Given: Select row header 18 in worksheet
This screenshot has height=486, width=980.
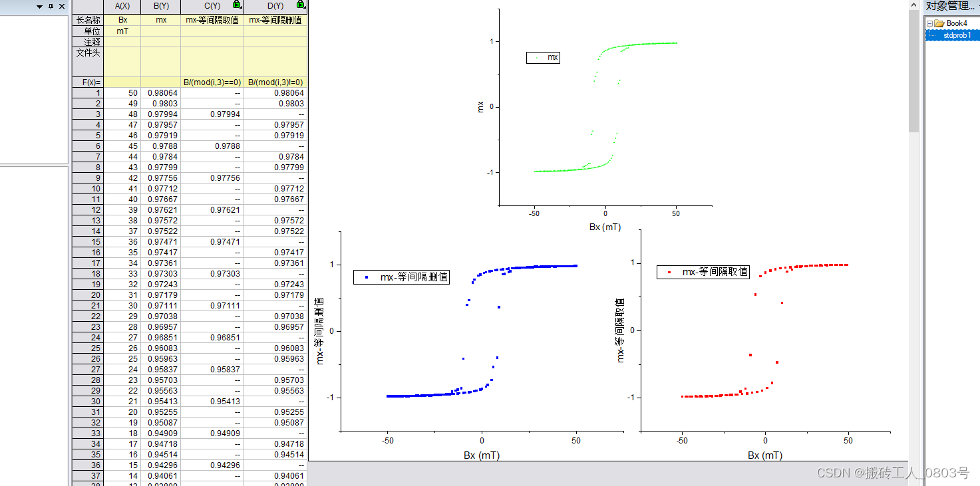Looking at the screenshot, I should point(88,274).
